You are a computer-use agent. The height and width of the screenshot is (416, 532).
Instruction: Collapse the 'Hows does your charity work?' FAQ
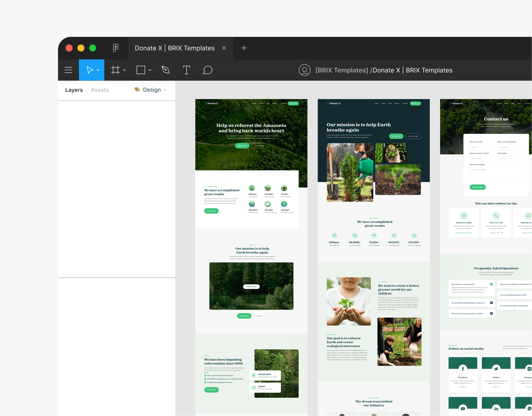[x=491, y=284]
